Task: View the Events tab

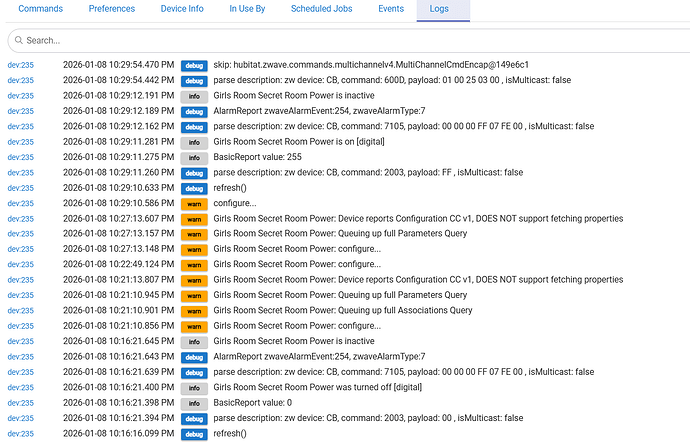Action: 391,9
